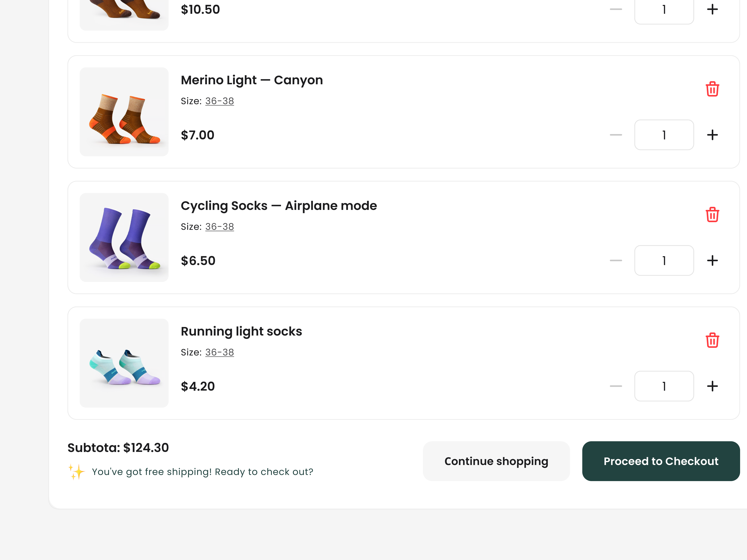Increase the $10.50 item quantity with plus
Image resolution: width=747 pixels, height=560 pixels.
[712, 9]
